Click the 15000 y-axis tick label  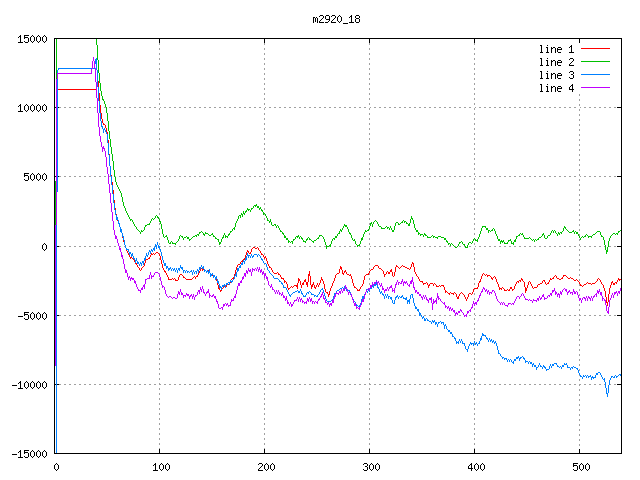pyautogui.click(x=30, y=39)
